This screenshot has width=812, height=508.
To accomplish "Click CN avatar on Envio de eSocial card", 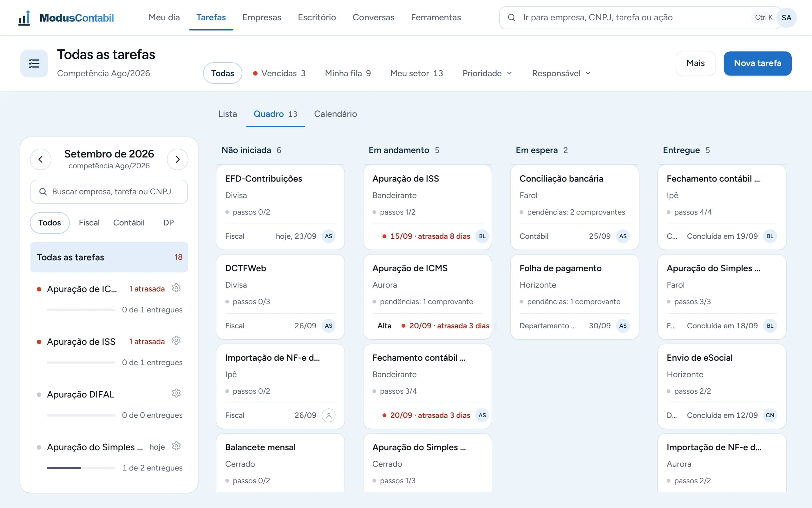I will (770, 415).
